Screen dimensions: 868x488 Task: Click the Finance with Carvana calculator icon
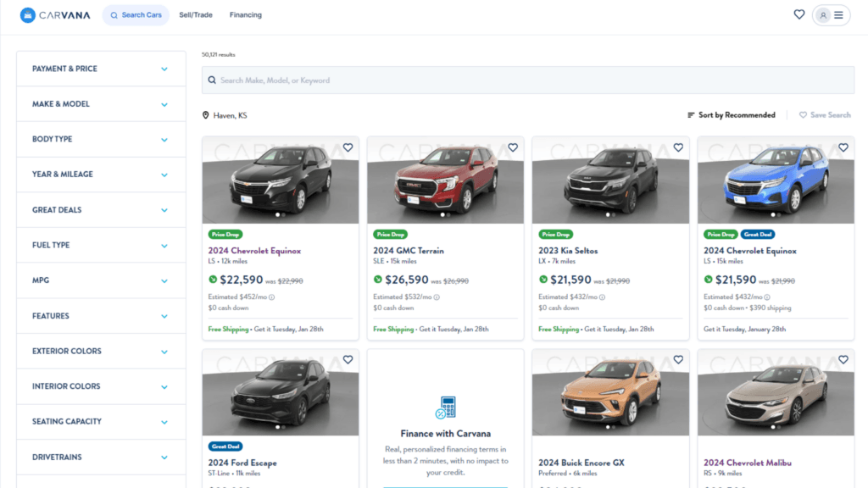pyautogui.click(x=446, y=408)
